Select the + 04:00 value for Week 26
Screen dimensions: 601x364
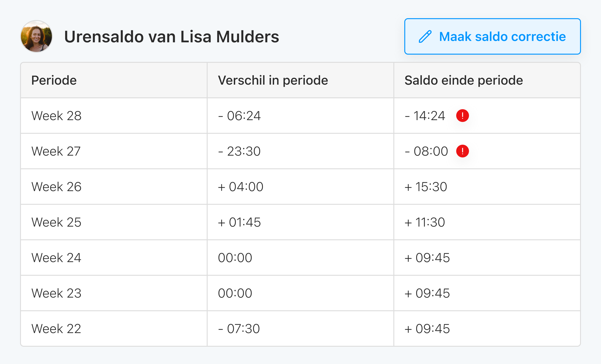[241, 187]
